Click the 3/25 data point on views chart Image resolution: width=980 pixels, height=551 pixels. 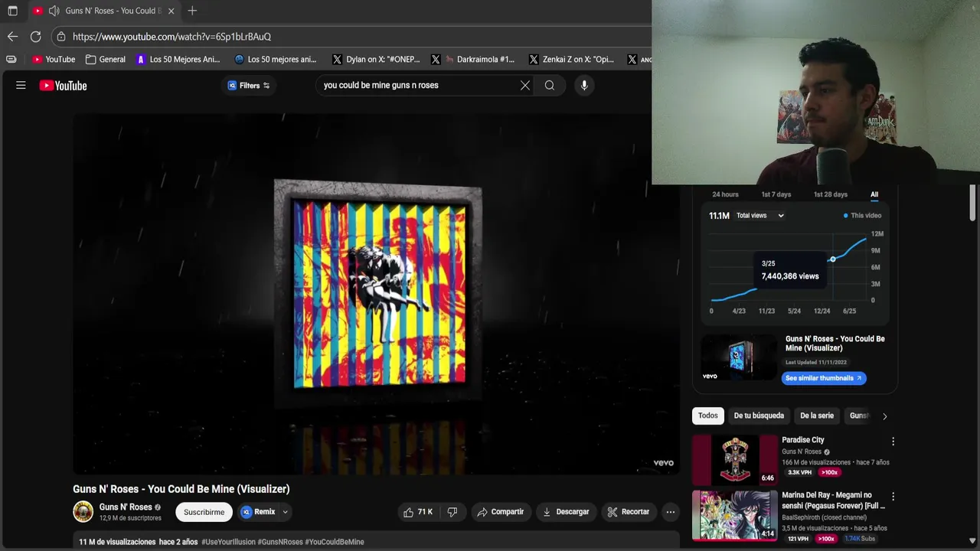(x=833, y=259)
